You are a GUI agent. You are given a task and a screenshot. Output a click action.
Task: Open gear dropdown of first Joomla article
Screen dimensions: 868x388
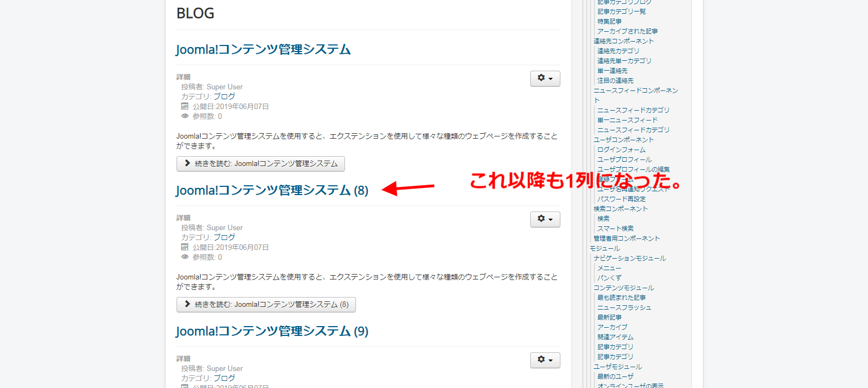point(545,78)
